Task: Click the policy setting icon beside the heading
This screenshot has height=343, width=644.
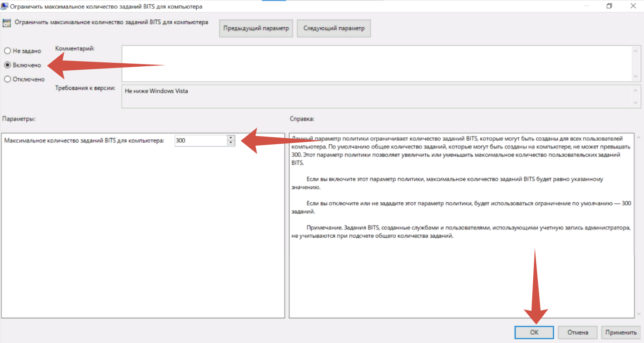Action: point(6,23)
